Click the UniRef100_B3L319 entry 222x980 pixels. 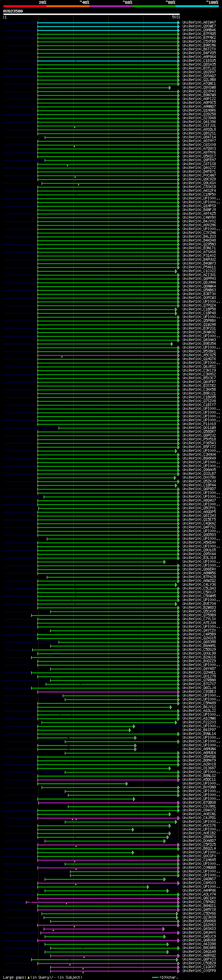(199, 558)
